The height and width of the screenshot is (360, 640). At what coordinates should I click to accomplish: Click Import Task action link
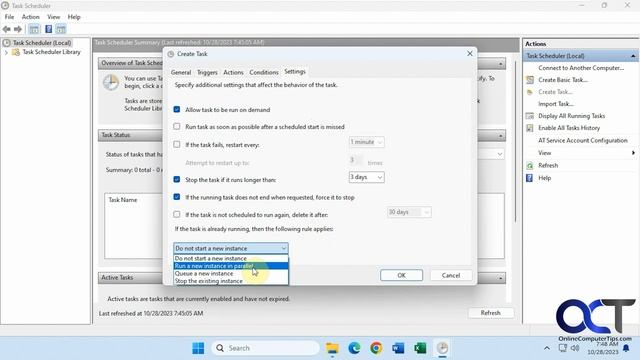click(x=556, y=104)
